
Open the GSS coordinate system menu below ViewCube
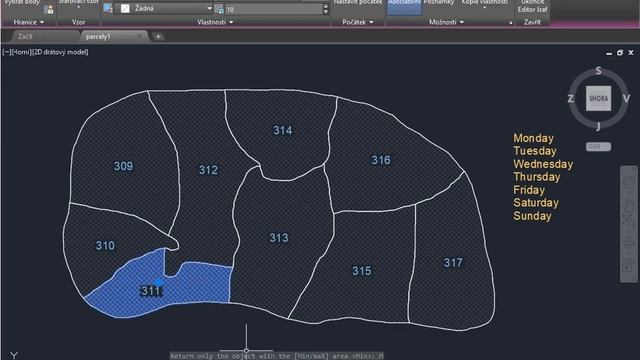pos(598,147)
